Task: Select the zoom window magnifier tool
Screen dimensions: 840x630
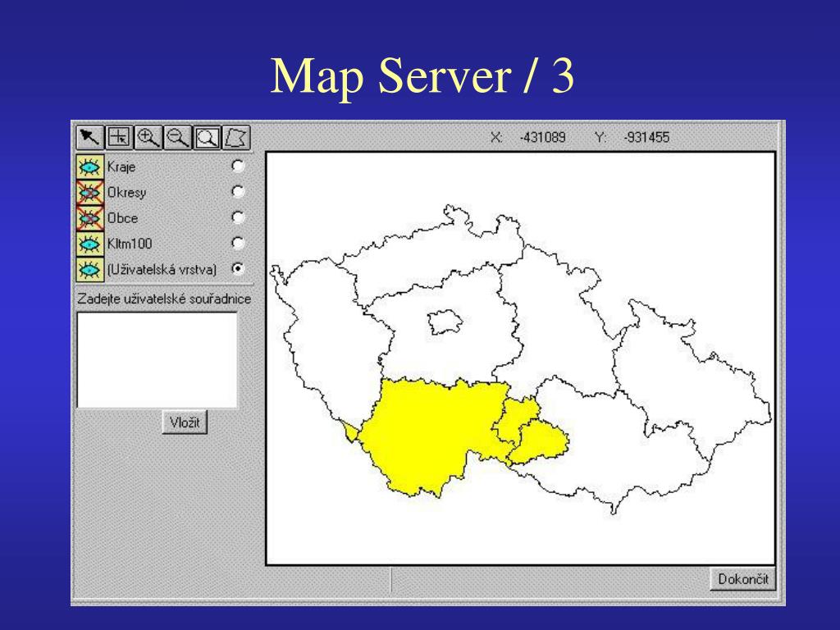Action: click(x=207, y=138)
